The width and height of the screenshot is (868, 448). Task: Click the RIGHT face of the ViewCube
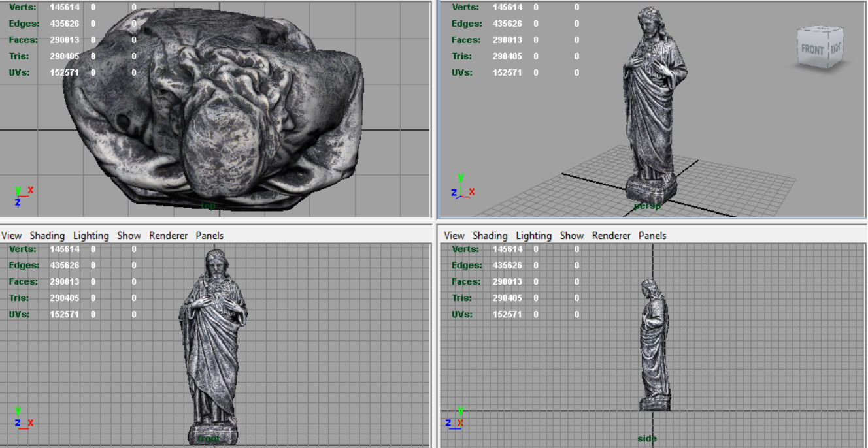tap(836, 48)
